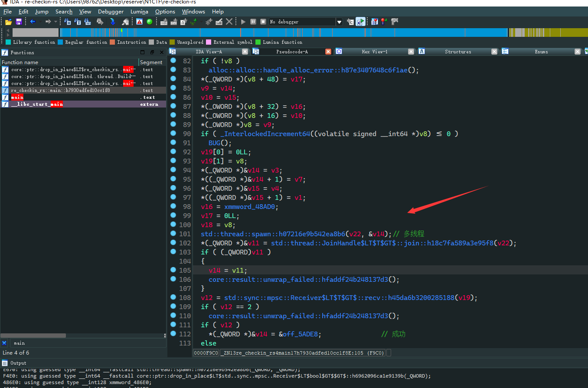Click the blue down-arrow toolbar icon
The width and height of the screenshot is (588, 388).
click(x=113, y=22)
